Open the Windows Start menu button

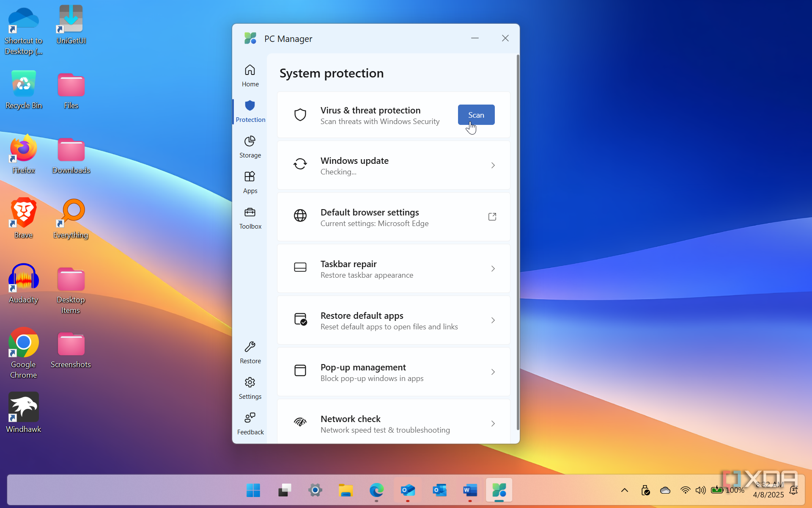pyautogui.click(x=253, y=490)
